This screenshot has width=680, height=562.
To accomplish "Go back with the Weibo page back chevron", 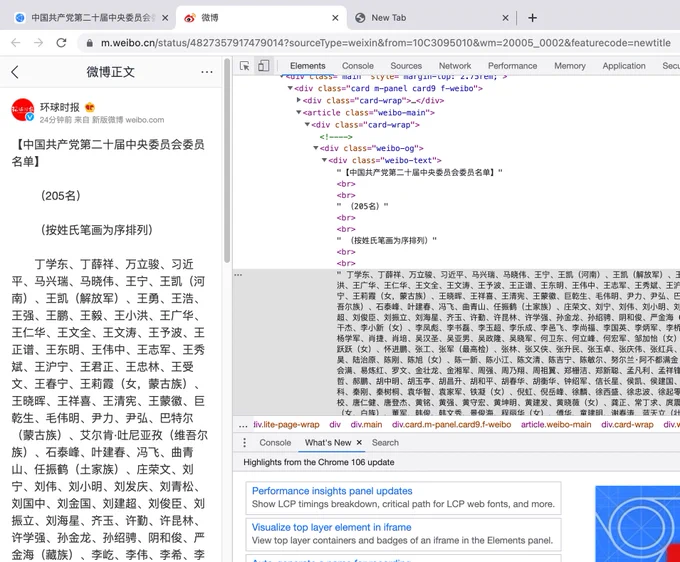I will [x=15, y=72].
